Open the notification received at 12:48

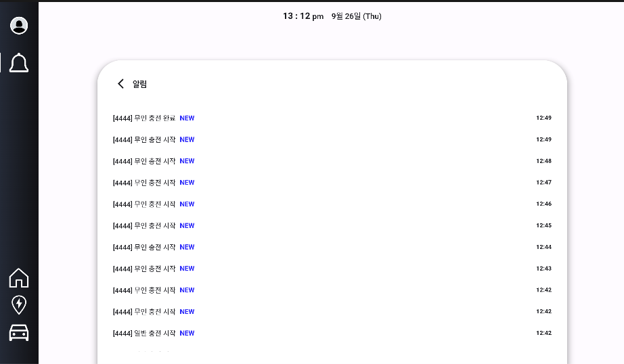[144, 161]
